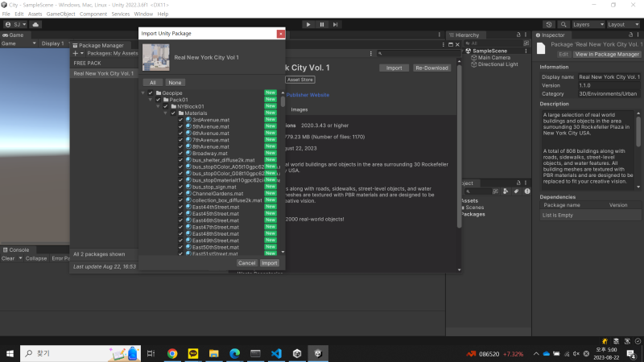Uncheck the Materials folder checkbox
644x362 pixels.
pyautogui.click(x=173, y=113)
